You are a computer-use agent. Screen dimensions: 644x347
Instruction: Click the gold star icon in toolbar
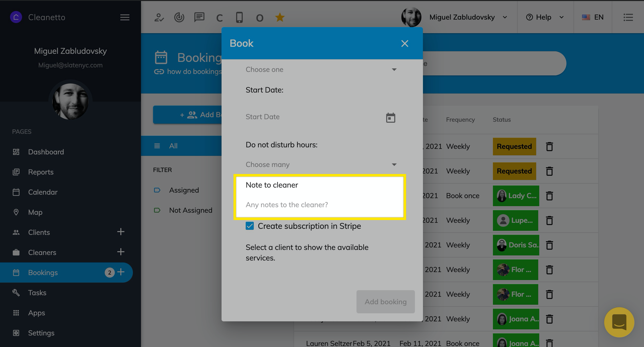pos(280,17)
